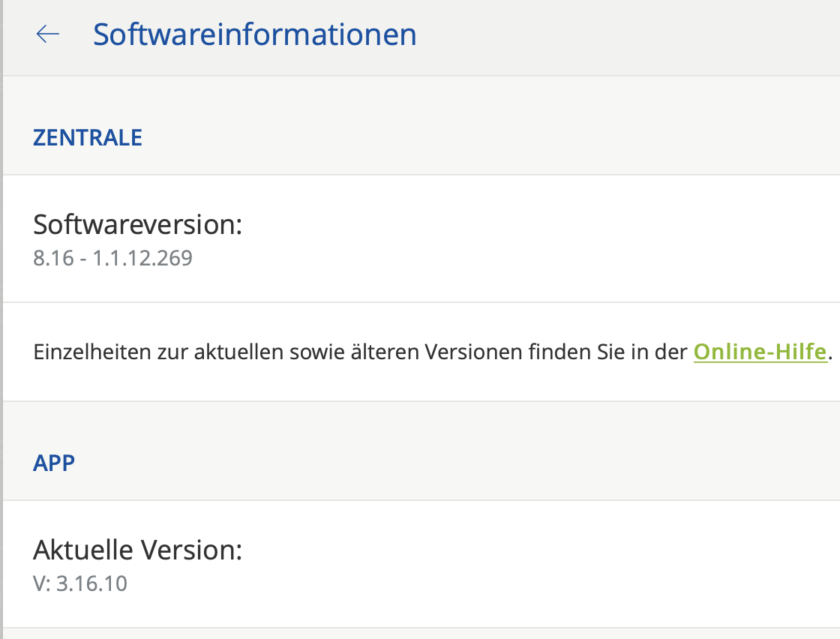Open the green Online-Hilfe link
Screen dimensions: 840x639
[760, 352]
